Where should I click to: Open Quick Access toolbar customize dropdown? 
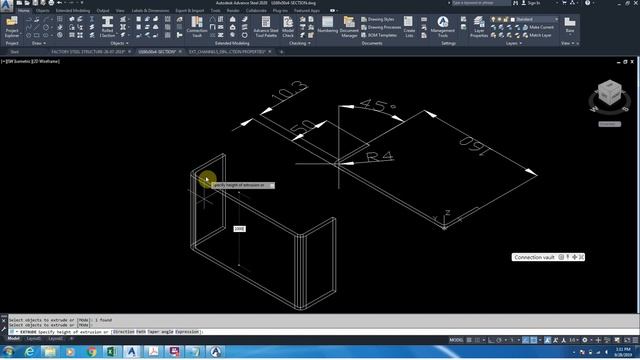(82, 3)
